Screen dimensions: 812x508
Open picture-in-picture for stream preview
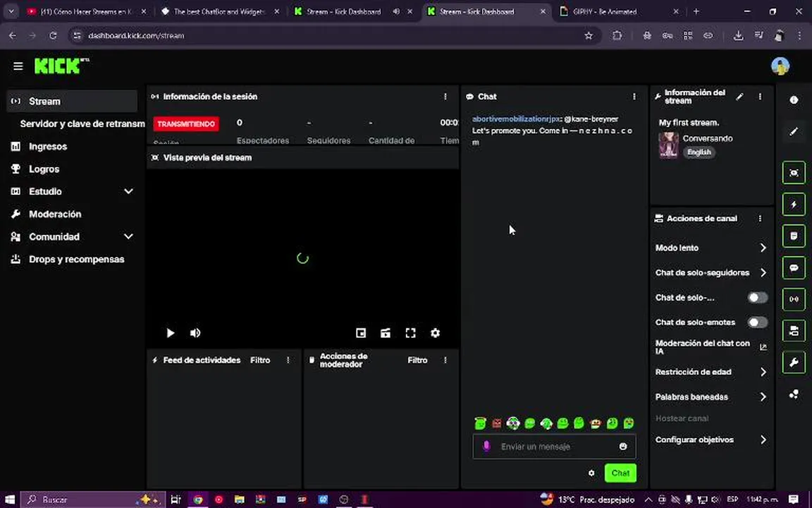click(x=361, y=333)
